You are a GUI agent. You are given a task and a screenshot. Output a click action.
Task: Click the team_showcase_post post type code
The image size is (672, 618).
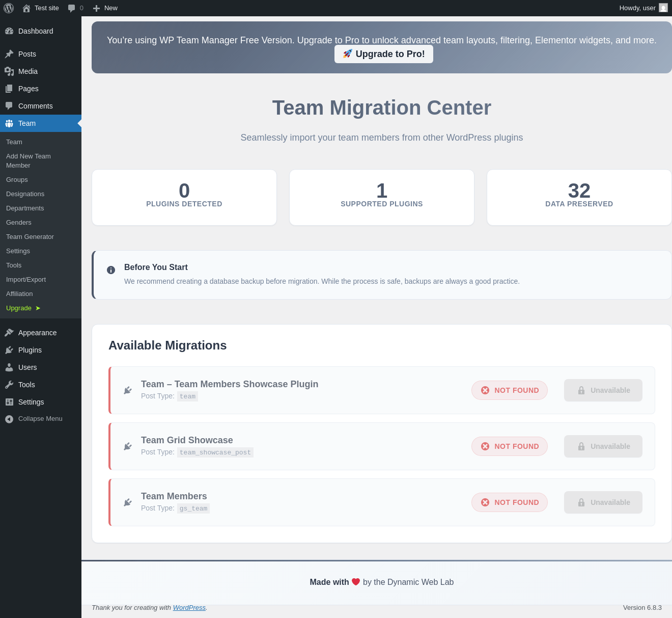(x=215, y=452)
